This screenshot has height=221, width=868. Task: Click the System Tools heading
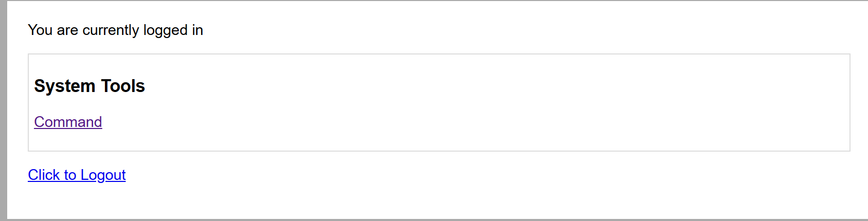[x=89, y=86]
